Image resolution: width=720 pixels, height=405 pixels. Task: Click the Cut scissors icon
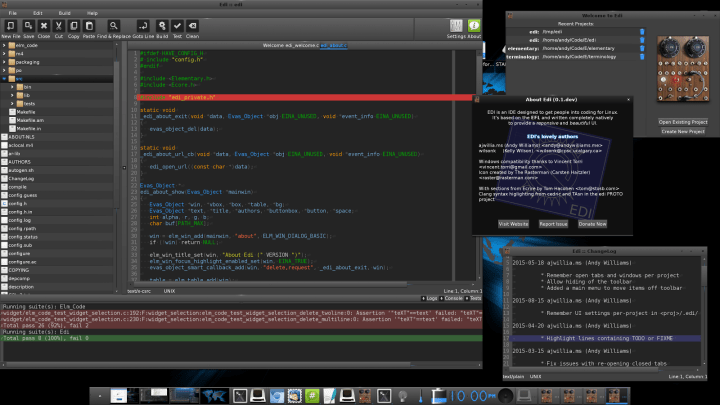pos(59,26)
